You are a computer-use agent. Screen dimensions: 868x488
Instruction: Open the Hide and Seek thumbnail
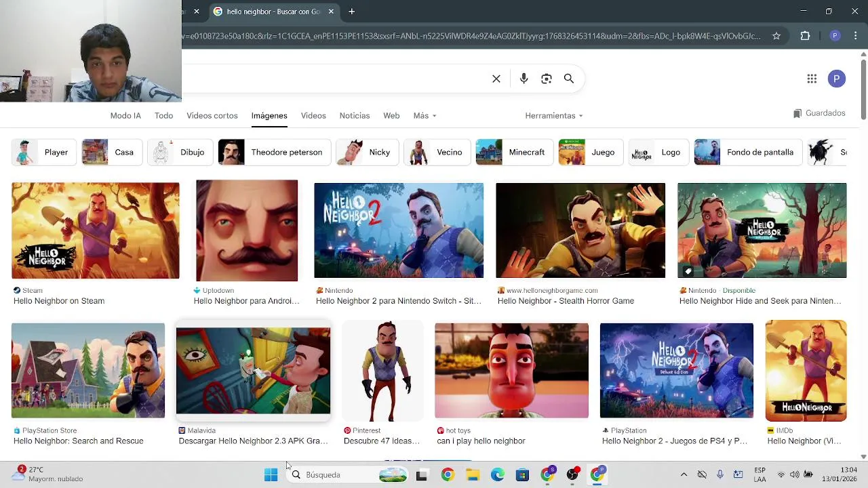[x=762, y=230]
